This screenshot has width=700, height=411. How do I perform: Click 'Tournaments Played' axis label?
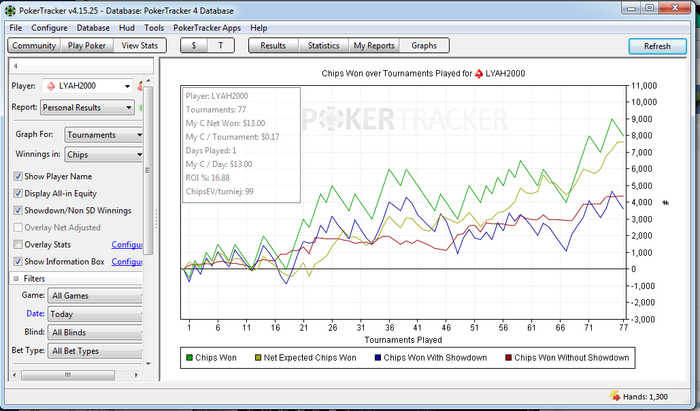tap(403, 340)
